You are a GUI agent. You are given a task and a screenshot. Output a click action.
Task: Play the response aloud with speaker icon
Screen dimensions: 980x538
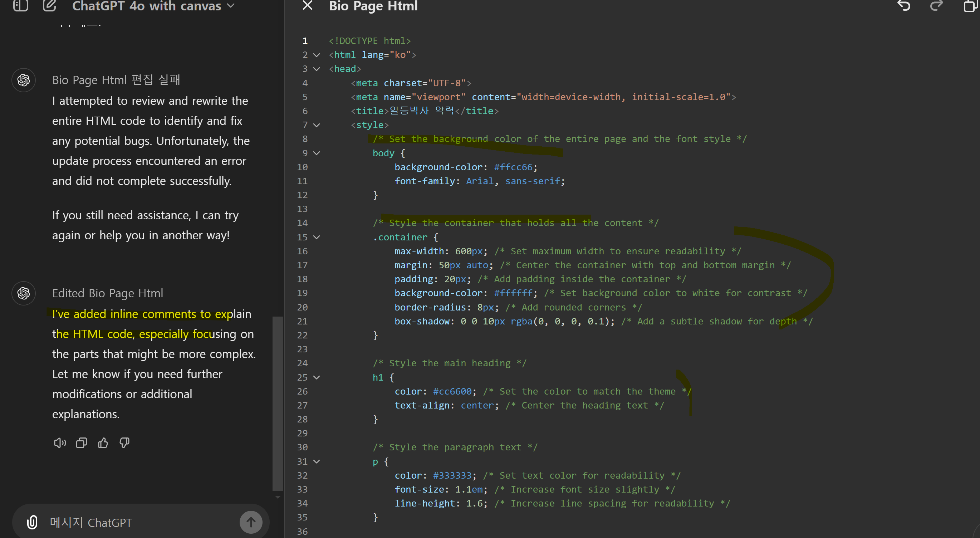[x=60, y=443]
